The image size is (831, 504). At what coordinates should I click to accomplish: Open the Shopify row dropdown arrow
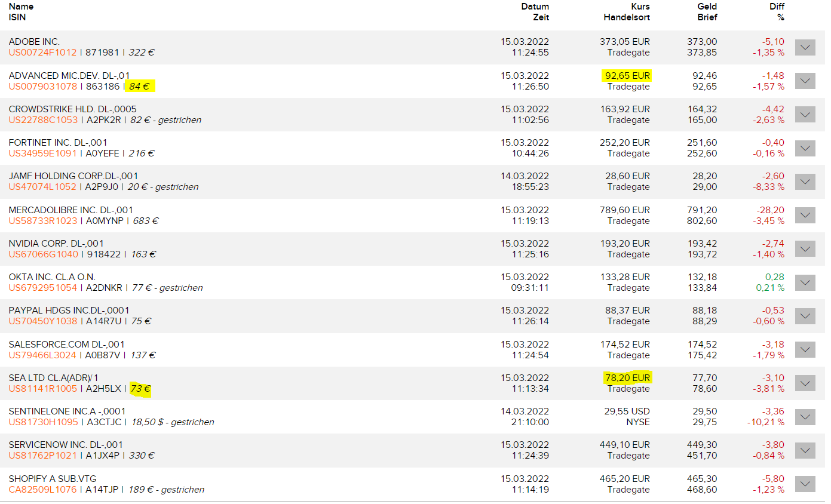[x=805, y=484]
